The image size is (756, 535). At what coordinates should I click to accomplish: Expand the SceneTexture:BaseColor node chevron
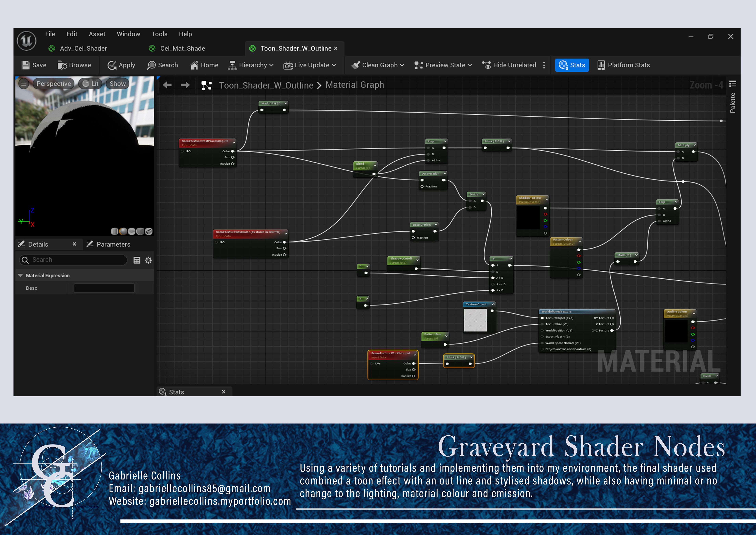point(285,234)
